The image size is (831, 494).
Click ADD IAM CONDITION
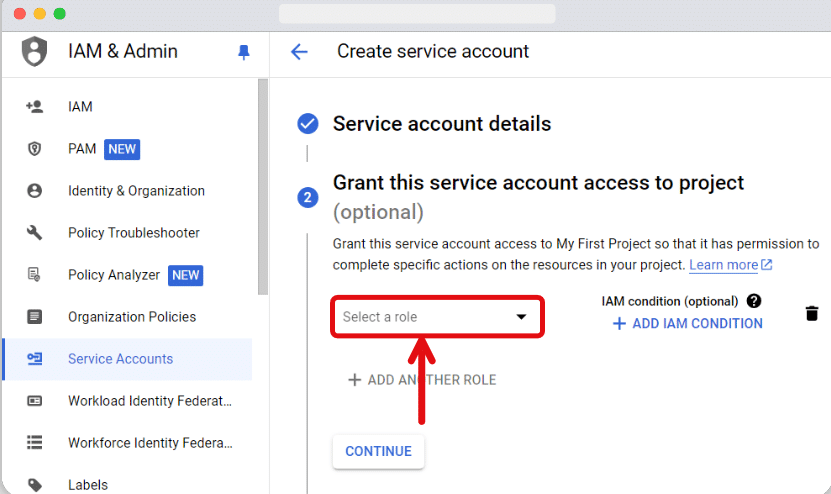(x=687, y=323)
